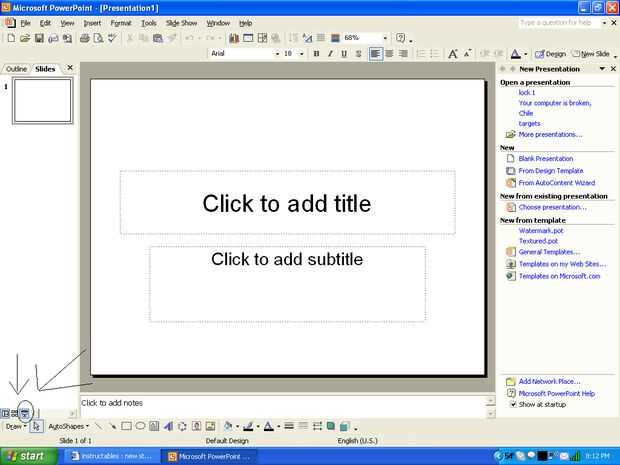Viewport: 620px width, 465px height.
Task: Toggle Color/Grayscale toolbar icon
Action: [x=335, y=38]
